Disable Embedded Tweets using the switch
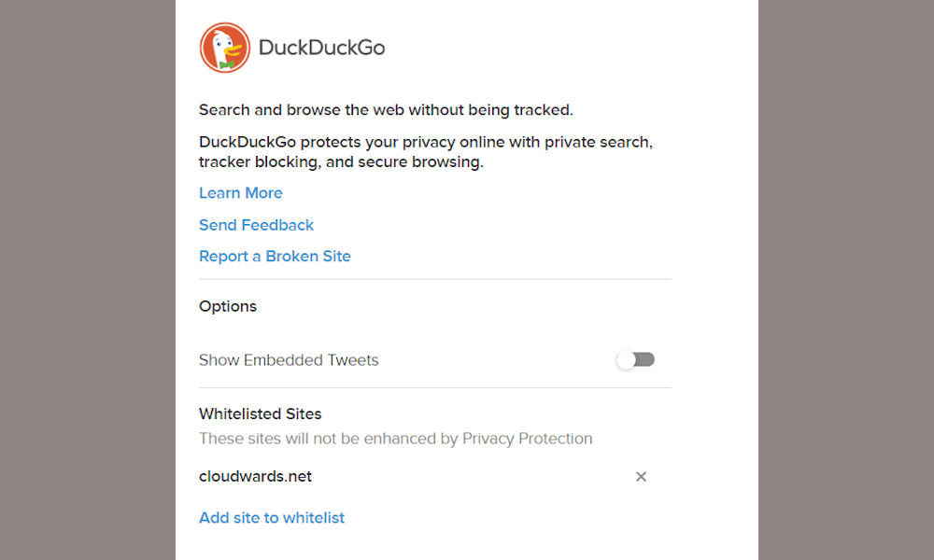934x560 pixels. 635,359
